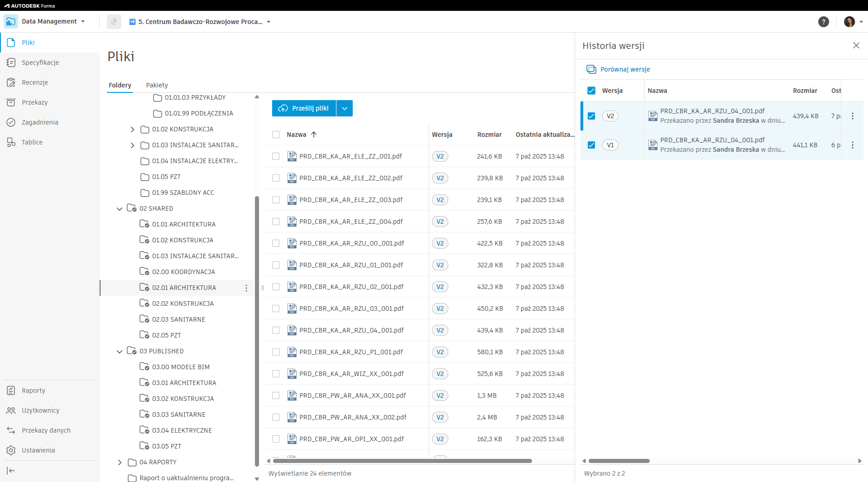
Task: Open Raporty reports icon
Action: click(11, 390)
